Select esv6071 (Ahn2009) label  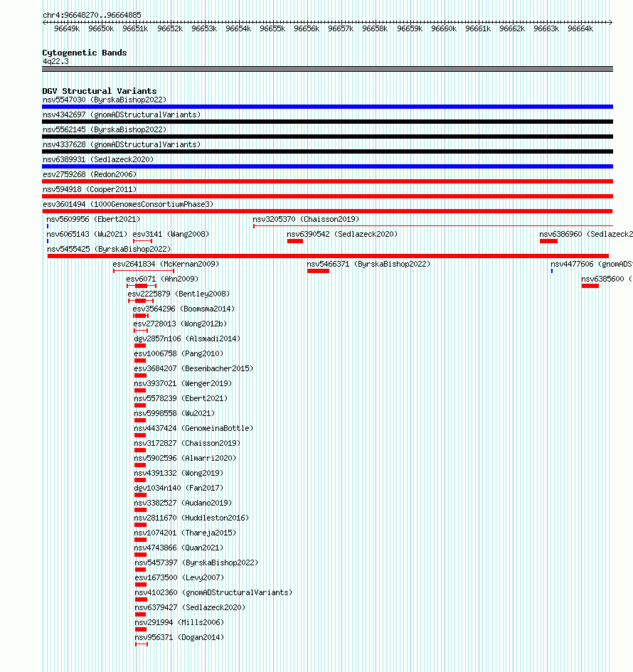tap(162, 279)
